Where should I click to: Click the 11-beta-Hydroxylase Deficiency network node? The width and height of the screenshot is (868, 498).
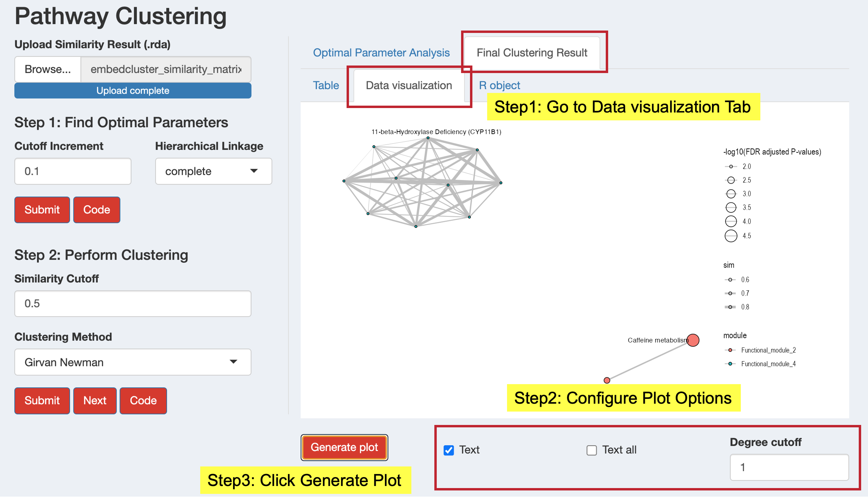click(x=428, y=138)
